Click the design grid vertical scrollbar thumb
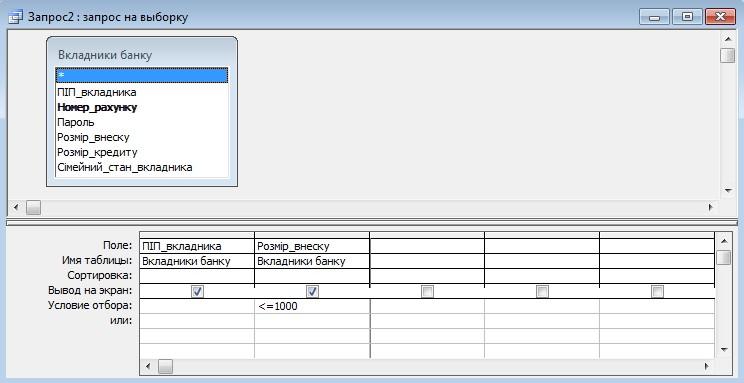 tap(724, 258)
